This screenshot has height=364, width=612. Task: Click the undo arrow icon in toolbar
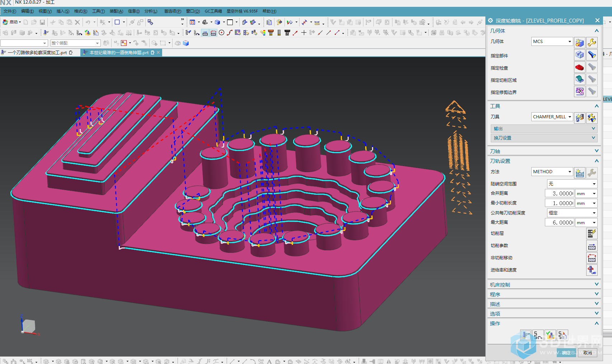(x=88, y=22)
